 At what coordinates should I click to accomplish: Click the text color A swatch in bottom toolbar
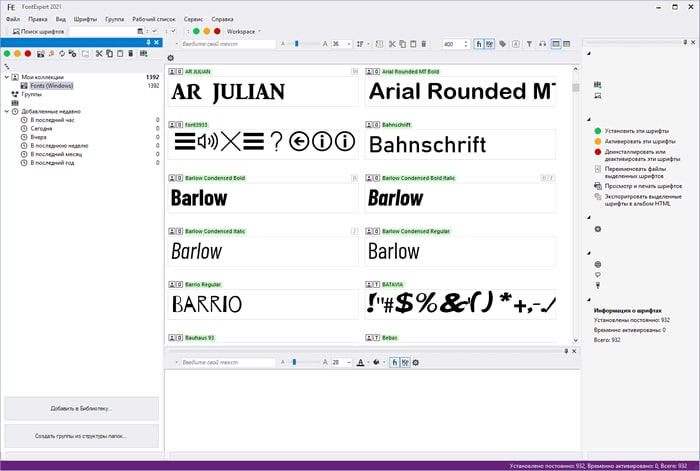[360, 363]
